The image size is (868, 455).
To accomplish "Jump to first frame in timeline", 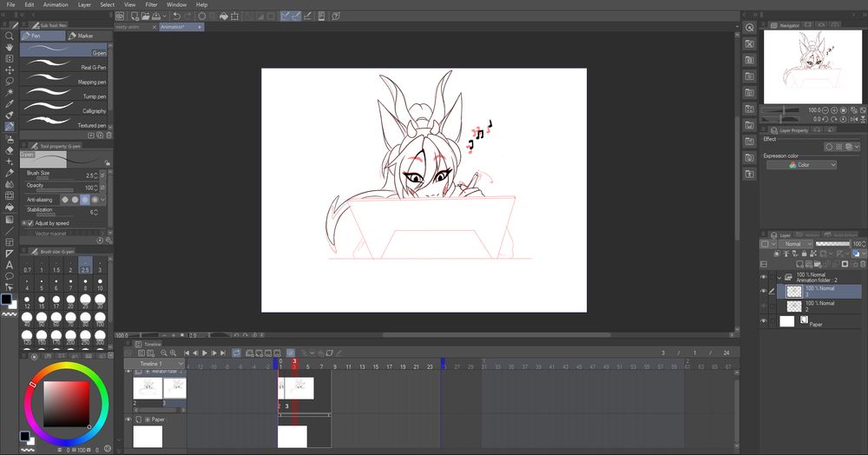I will (x=186, y=353).
